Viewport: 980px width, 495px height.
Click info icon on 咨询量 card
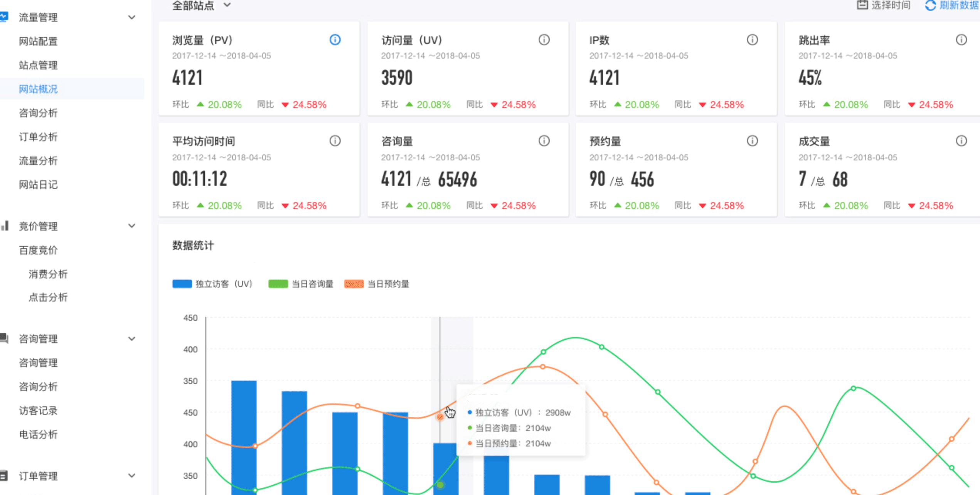(544, 141)
